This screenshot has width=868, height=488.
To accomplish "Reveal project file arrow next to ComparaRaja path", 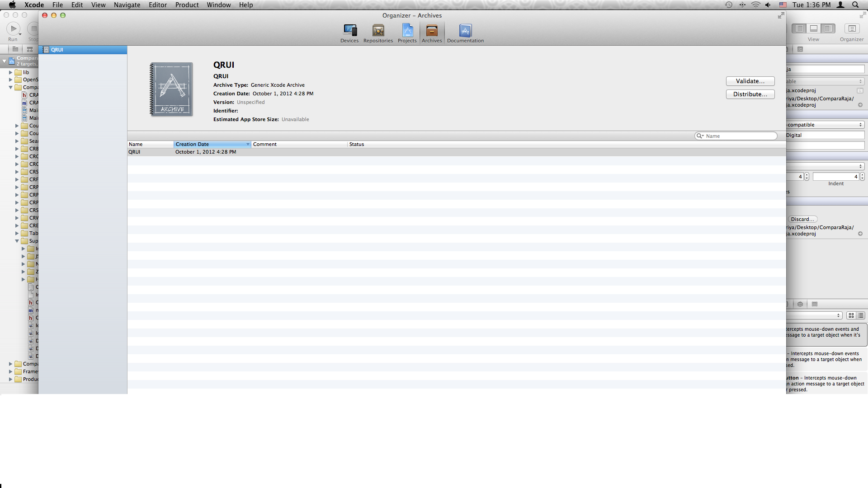I will [860, 105].
